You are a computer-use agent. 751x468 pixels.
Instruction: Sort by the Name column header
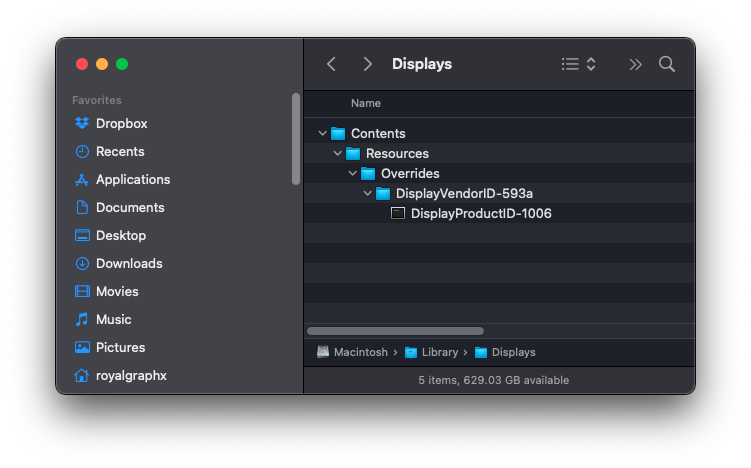click(366, 103)
